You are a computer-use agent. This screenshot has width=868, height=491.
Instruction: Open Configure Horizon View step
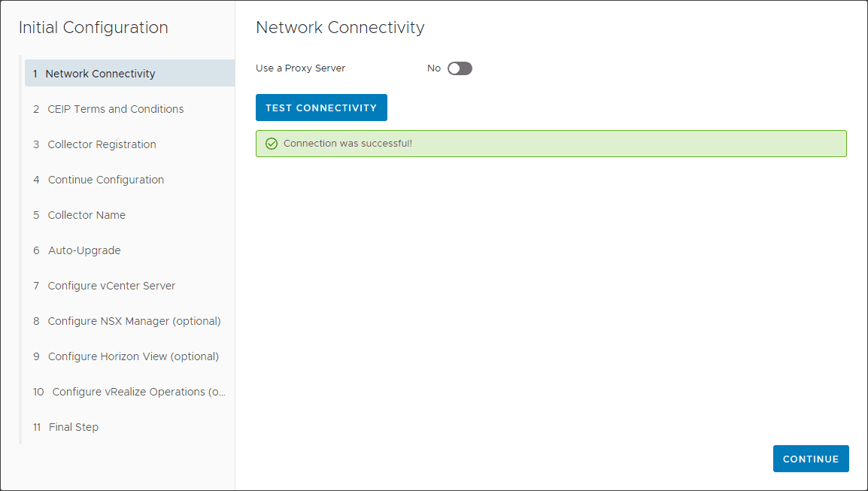pyautogui.click(x=133, y=356)
